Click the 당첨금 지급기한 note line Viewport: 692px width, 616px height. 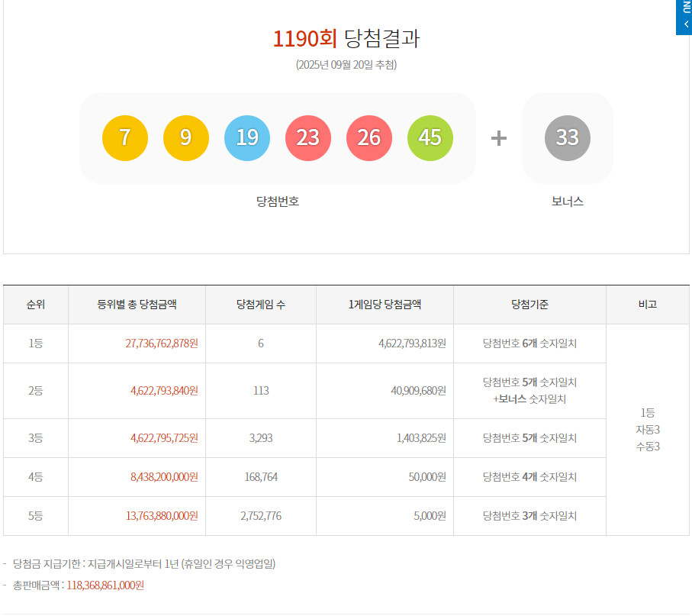[x=144, y=564]
